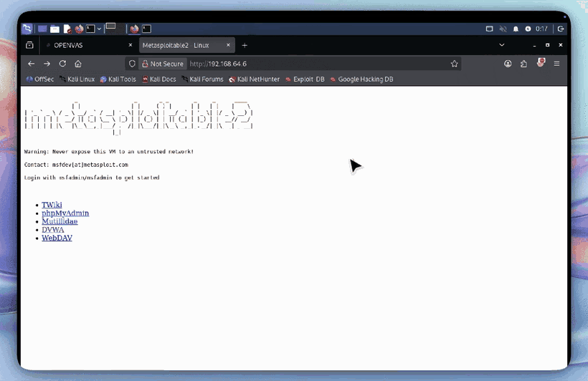
Task: Open the Kali applications menu icon
Action: [x=27, y=29]
